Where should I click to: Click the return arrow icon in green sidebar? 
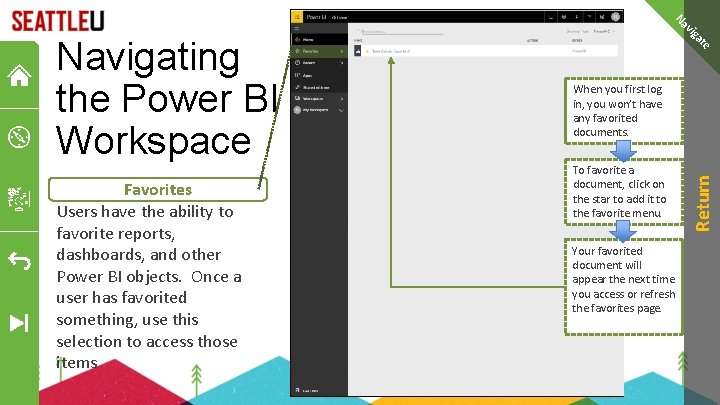click(19, 260)
